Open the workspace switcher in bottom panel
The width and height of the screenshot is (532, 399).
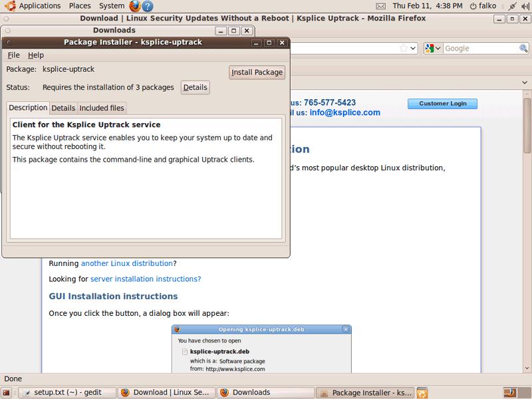pos(509,392)
